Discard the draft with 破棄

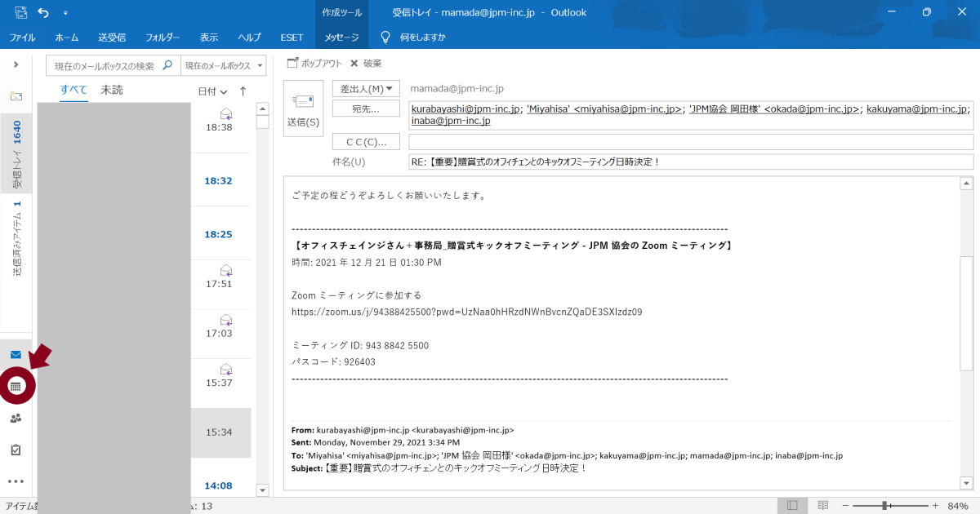click(365, 63)
